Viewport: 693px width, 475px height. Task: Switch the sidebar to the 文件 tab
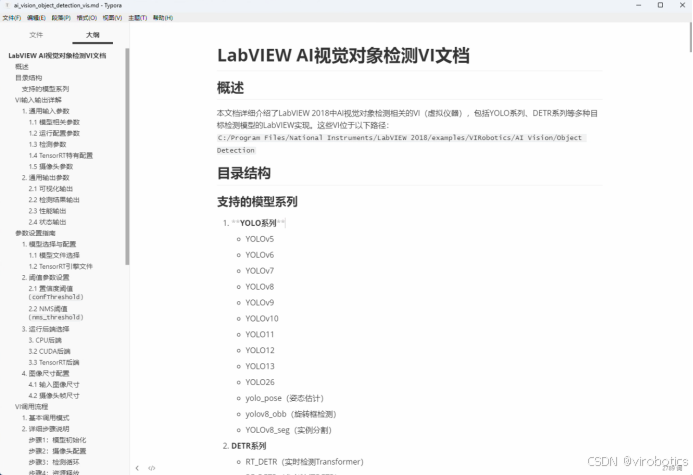point(36,35)
